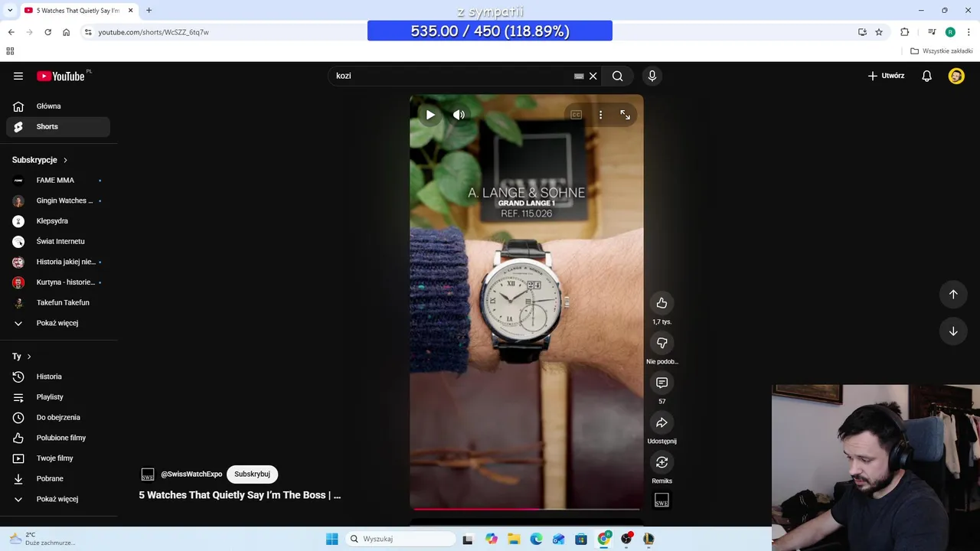Toggle closed captions on the Short
This screenshot has height=551, width=980.
(x=577, y=115)
